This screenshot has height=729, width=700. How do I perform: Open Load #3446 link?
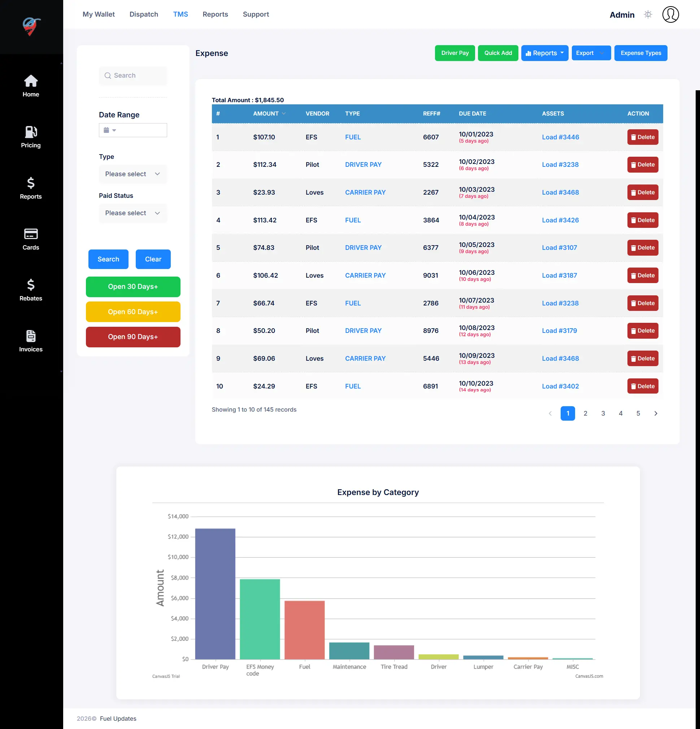pos(560,137)
